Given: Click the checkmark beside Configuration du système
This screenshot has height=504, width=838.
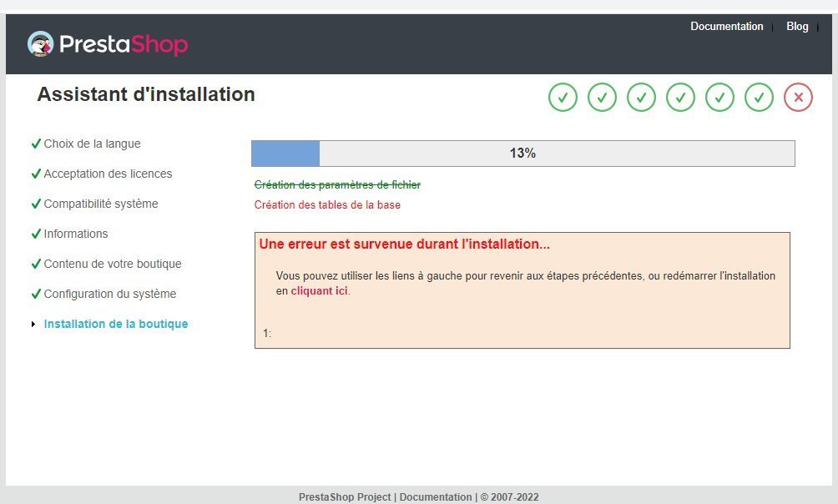Looking at the screenshot, I should tap(36, 294).
